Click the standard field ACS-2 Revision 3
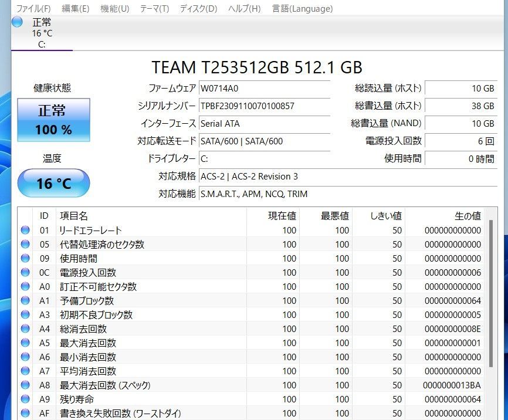This screenshot has width=508, height=420. pyautogui.click(x=348, y=177)
